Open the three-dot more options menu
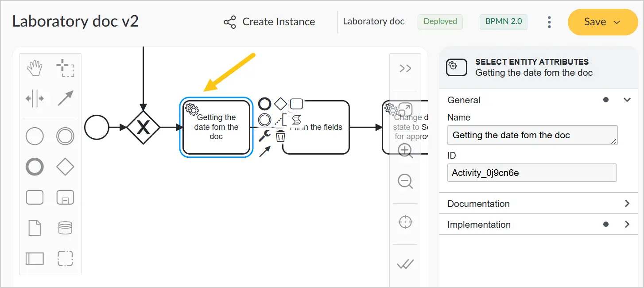 (549, 22)
